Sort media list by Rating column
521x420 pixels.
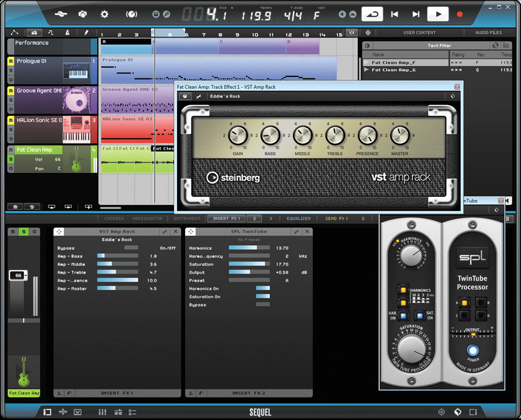point(458,54)
